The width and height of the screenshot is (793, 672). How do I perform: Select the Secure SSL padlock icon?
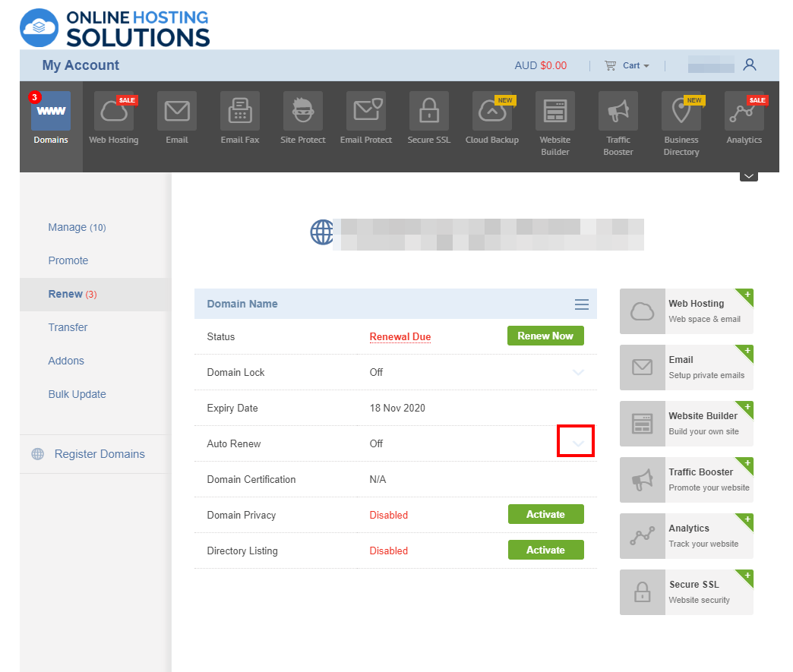[428, 112]
